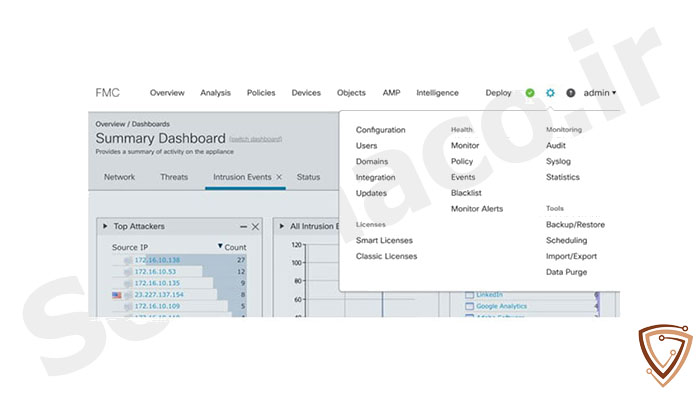Click the green deployment status check icon

[530, 93]
